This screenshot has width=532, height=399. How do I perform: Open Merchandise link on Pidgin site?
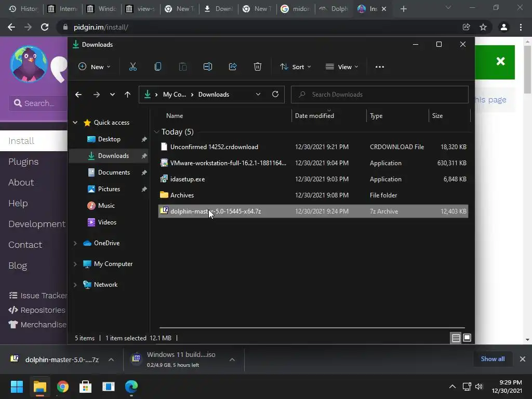click(37, 325)
